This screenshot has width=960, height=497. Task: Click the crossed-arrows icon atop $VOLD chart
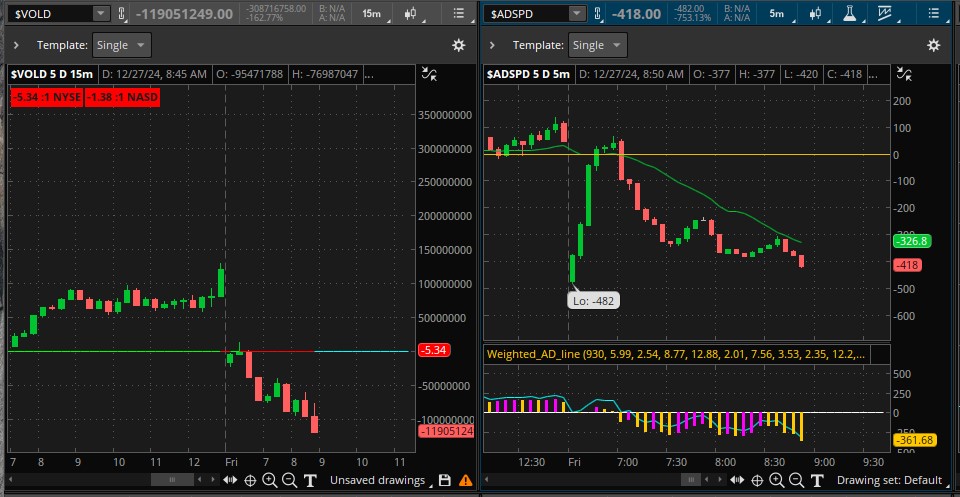430,75
